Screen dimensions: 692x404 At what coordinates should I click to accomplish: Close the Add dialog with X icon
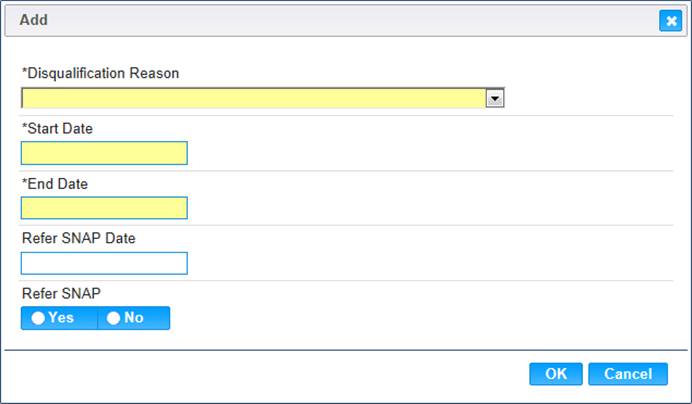coord(670,21)
